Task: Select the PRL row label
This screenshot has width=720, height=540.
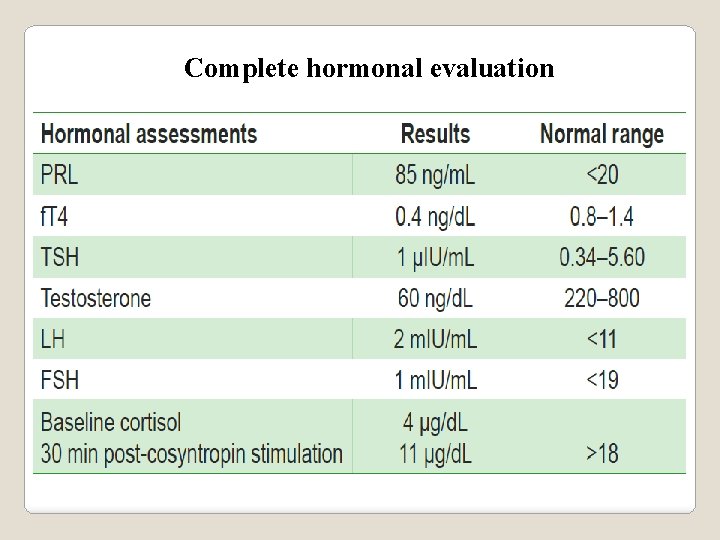Action: click(59, 175)
